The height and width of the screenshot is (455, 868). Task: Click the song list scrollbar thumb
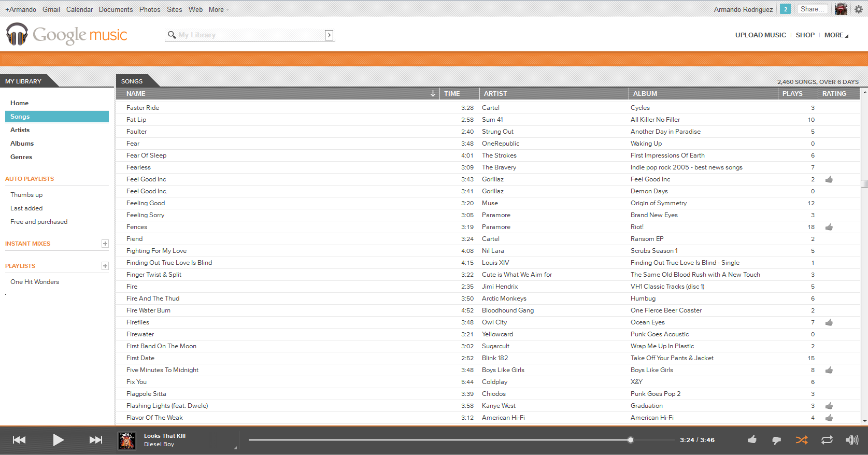point(864,183)
